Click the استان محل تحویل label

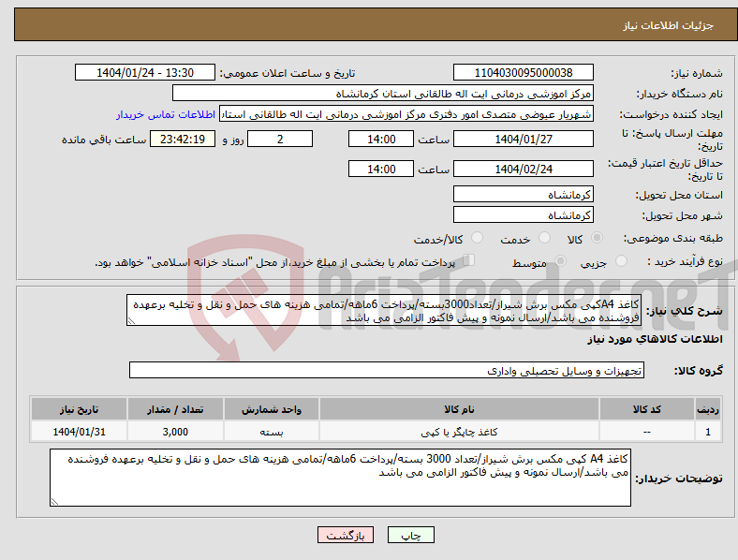679,195
